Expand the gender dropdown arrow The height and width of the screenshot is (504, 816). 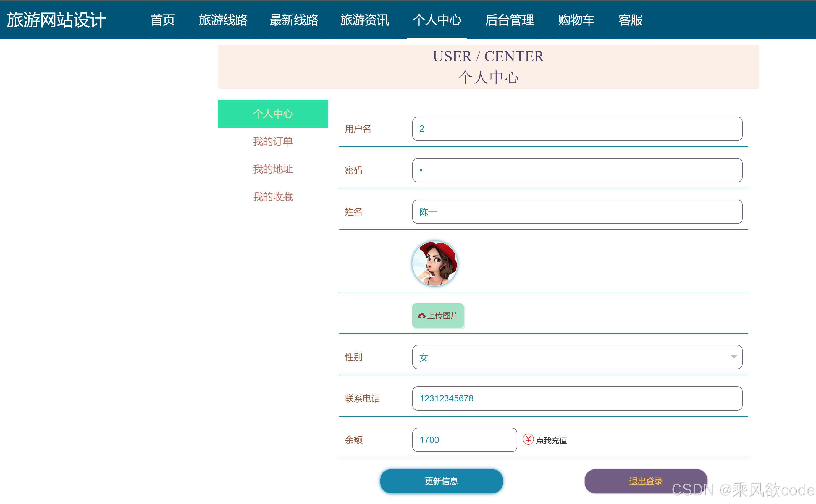point(733,357)
